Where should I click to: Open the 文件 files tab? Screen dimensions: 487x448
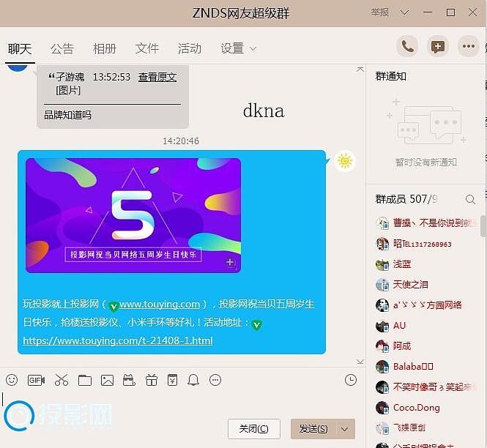147,48
